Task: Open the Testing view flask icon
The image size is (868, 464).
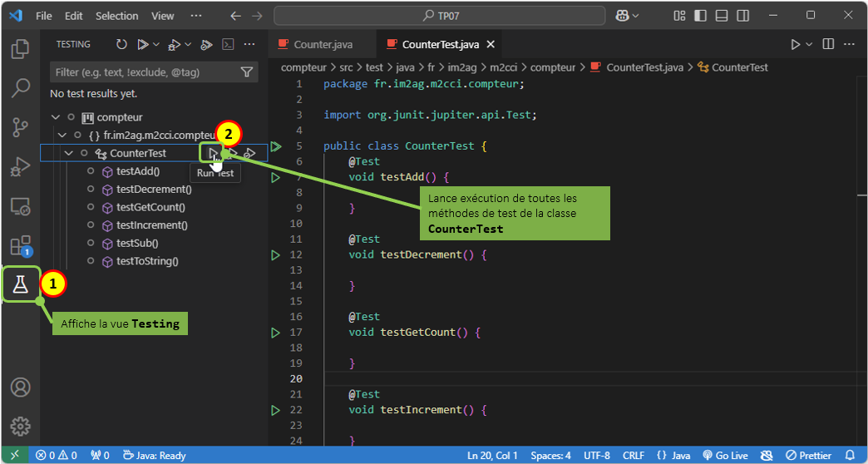Action: [20, 285]
